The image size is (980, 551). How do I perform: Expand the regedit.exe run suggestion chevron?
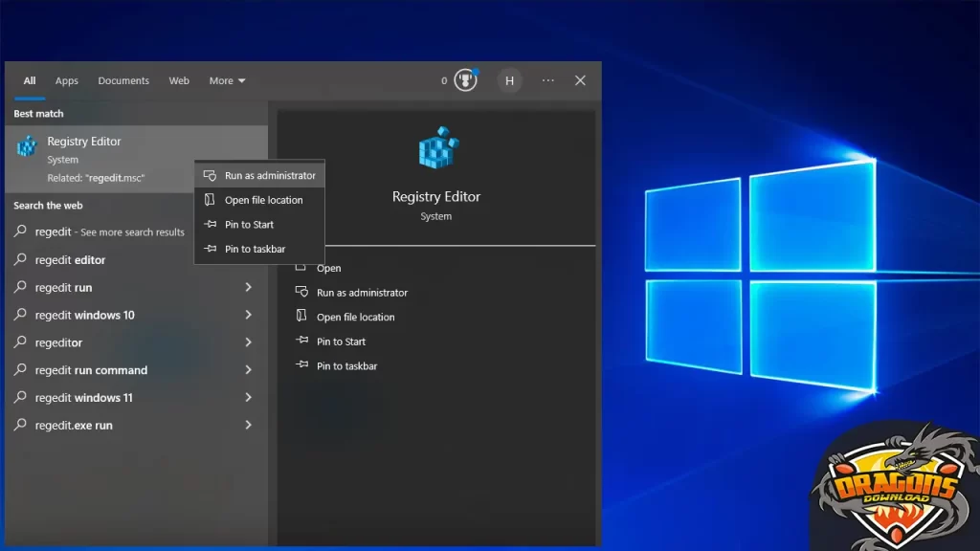248,426
